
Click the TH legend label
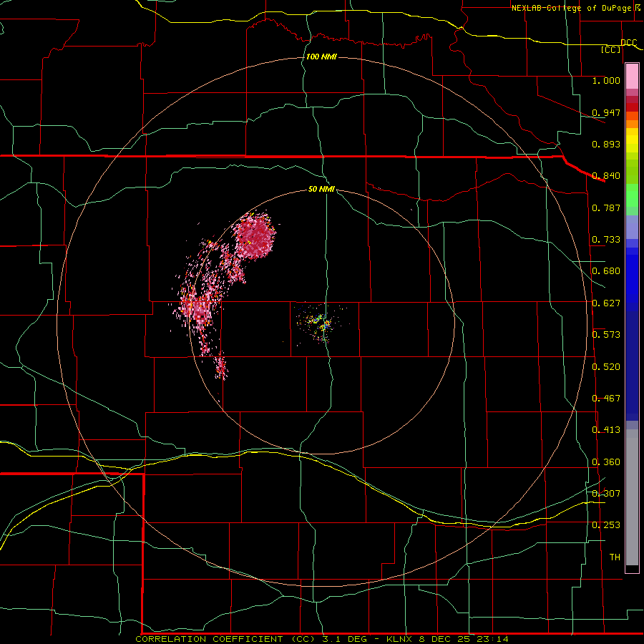point(615,557)
